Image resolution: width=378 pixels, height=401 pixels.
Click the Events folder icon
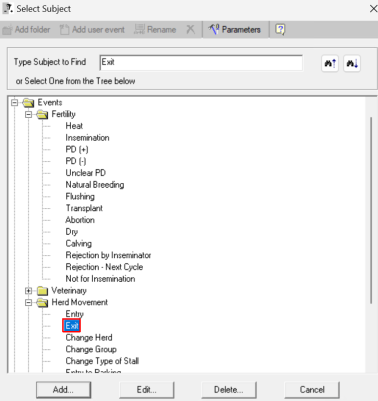click(28, 103)
